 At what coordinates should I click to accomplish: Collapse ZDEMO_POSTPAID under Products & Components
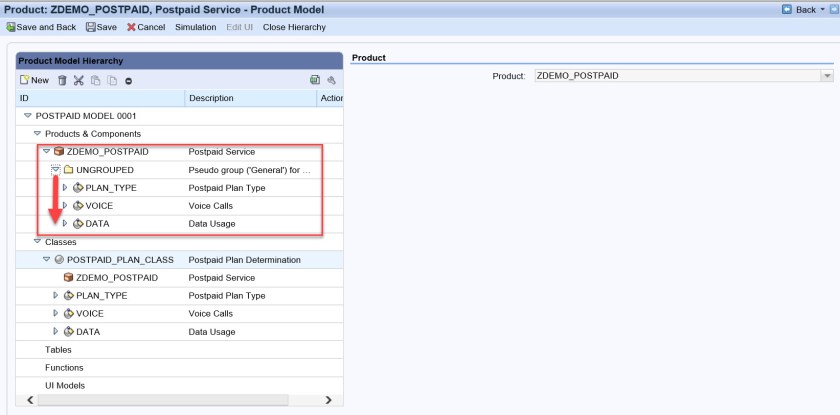click(47, 152)
